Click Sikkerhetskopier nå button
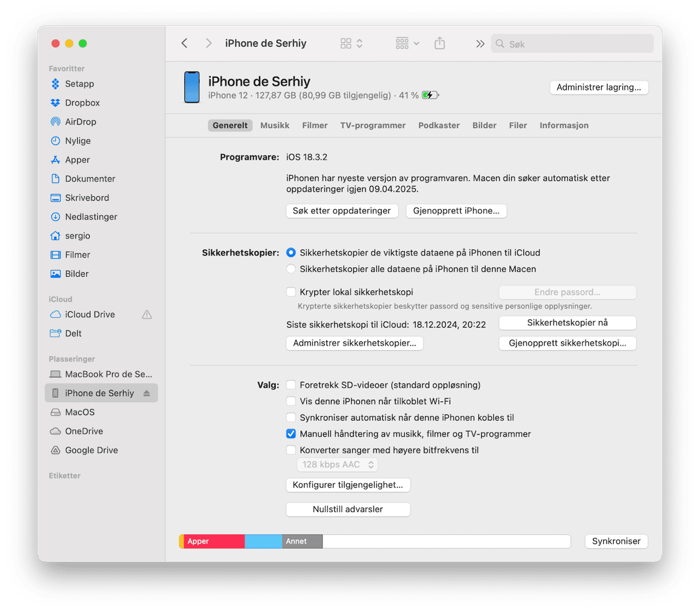The height and width of the screenshot is (612, 700). point(568,323)
